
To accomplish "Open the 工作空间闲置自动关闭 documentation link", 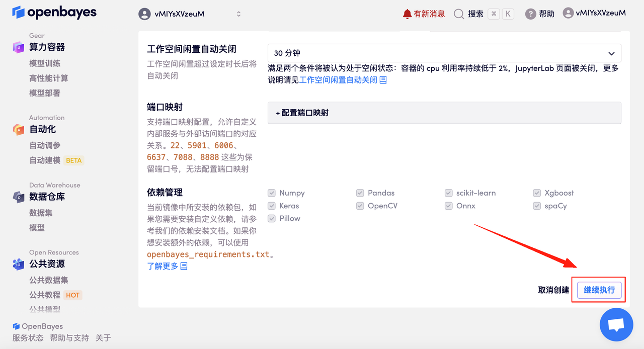I will pos(338,80).
